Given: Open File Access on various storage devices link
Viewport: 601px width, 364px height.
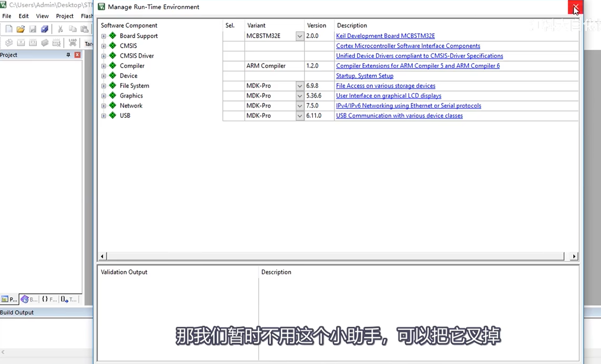Looking at the screenshot, I should pyautogui.click(x=385, y=86).
